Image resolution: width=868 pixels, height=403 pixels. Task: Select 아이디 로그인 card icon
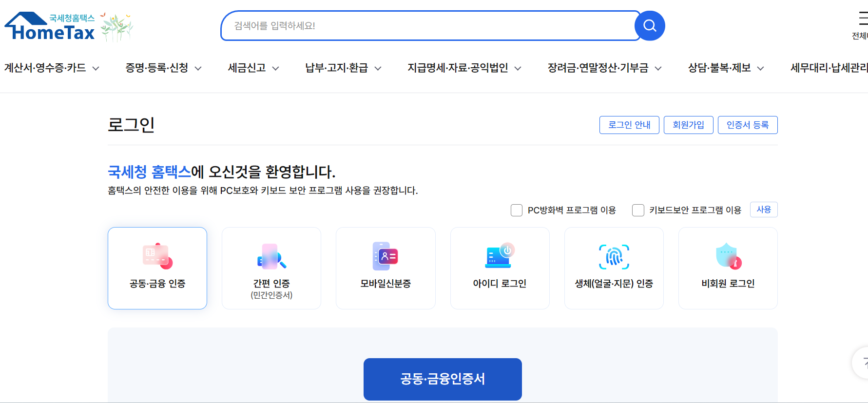point(500,255)
